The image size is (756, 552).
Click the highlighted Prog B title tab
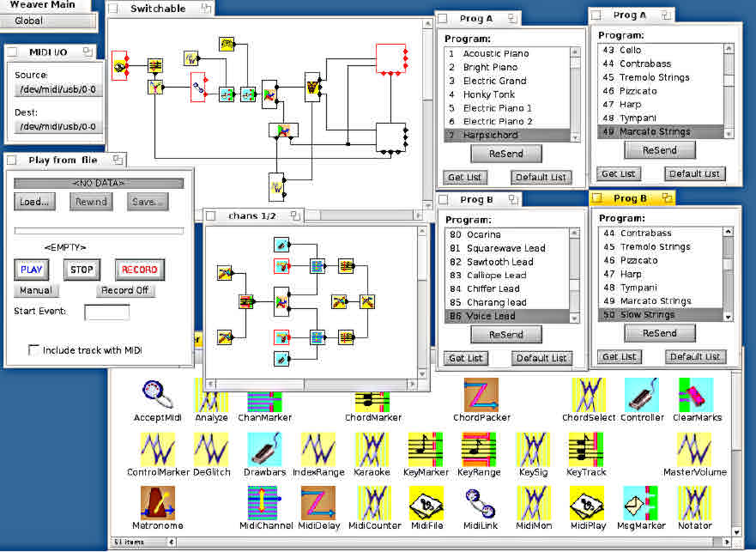(632, 197)
